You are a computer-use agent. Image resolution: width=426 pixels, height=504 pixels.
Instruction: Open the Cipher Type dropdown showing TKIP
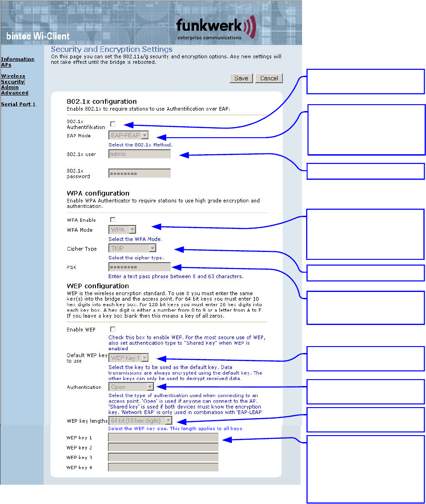(x=133, y=248)
